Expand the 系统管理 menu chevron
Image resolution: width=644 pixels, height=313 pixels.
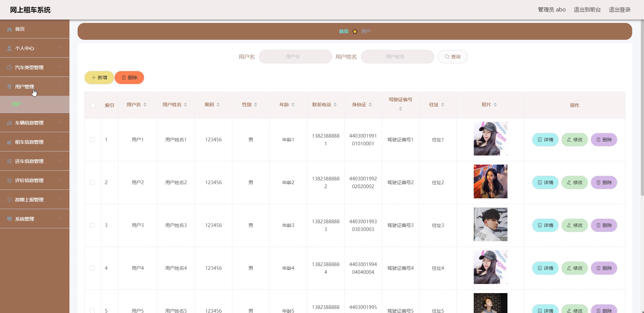point(61,219)
